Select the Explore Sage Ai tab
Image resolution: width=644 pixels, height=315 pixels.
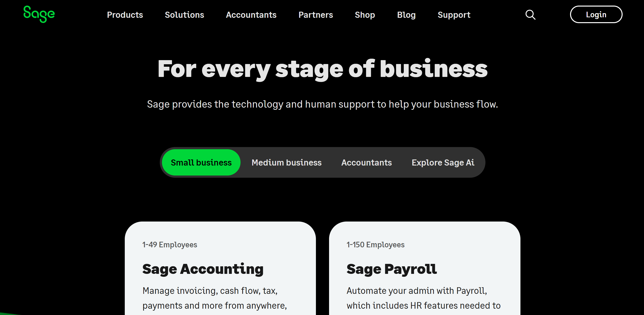443,162
